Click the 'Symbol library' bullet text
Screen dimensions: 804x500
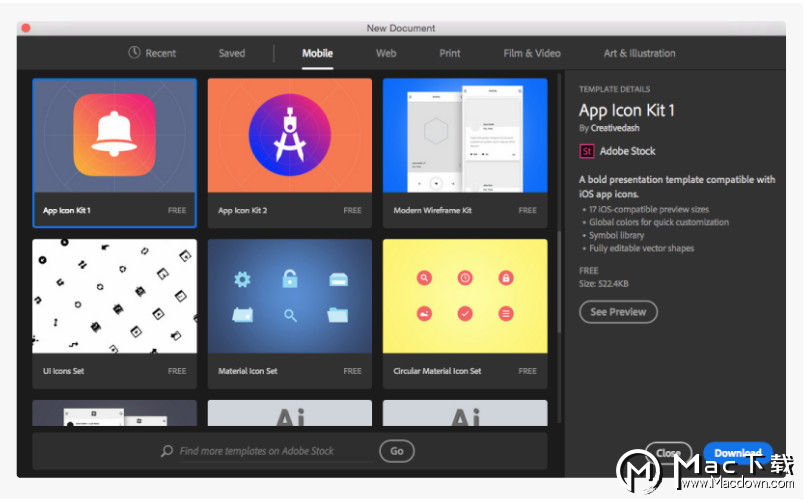pos(616,235)
